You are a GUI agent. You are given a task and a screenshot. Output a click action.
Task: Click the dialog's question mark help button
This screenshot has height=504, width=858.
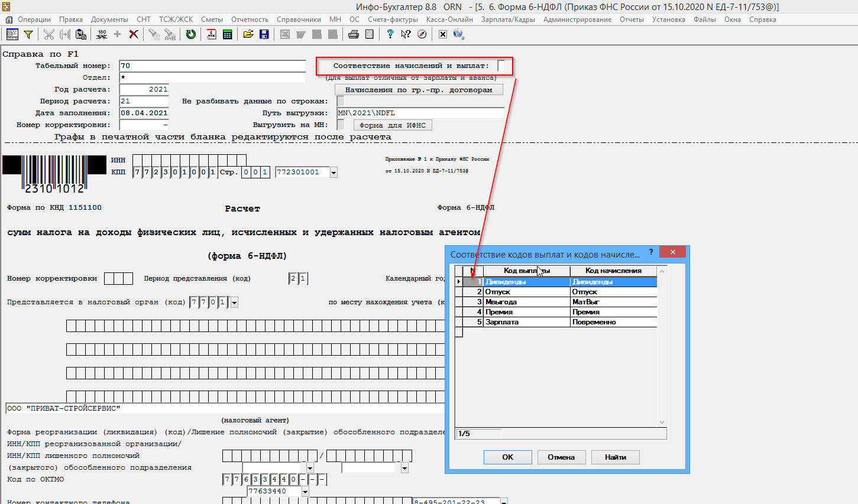[x=651, y=252]
